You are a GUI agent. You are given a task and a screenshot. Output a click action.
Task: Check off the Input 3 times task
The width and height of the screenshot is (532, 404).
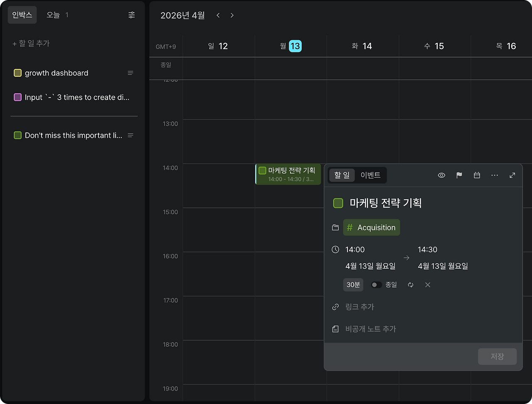pyautogui.click(x=18, y=97)
